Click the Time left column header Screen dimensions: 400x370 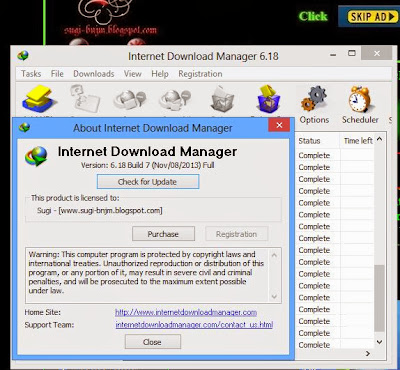click(x=358, y=141)
